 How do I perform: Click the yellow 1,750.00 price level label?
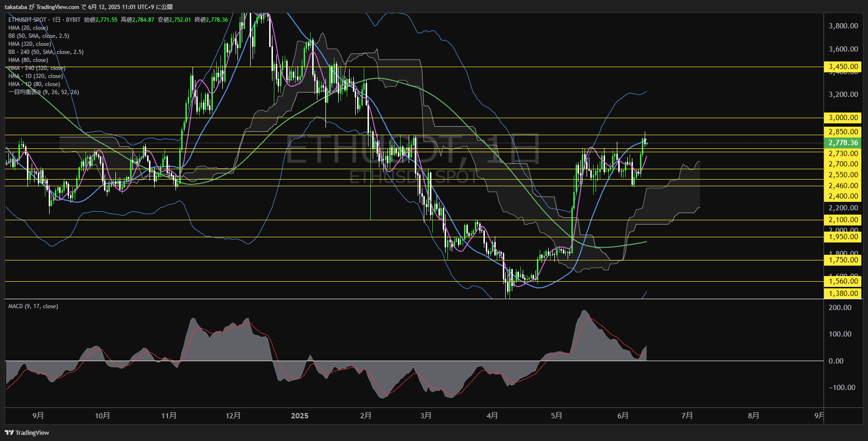coord(843,260)
